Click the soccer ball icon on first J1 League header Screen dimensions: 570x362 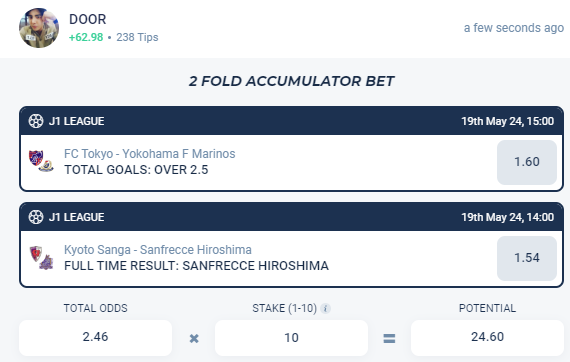coord(36,121)
